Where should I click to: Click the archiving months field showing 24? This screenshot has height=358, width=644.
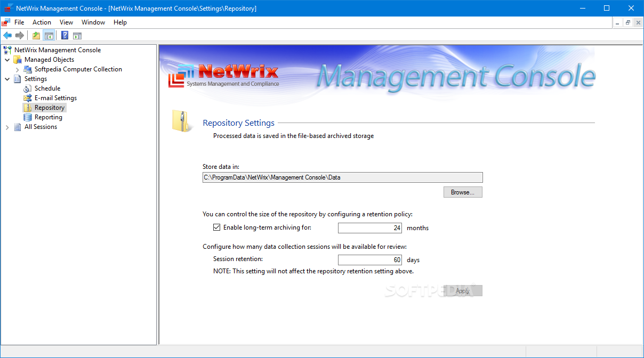[370, 228]
